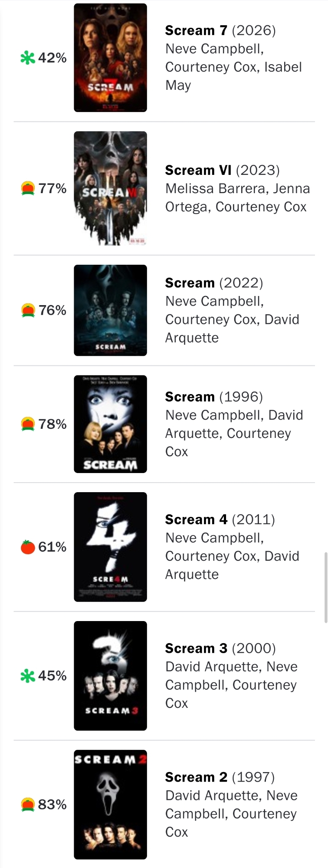Open the Scream 2 (1997) title link
This screenshot has height=868, width=328.
coord(220,777)
